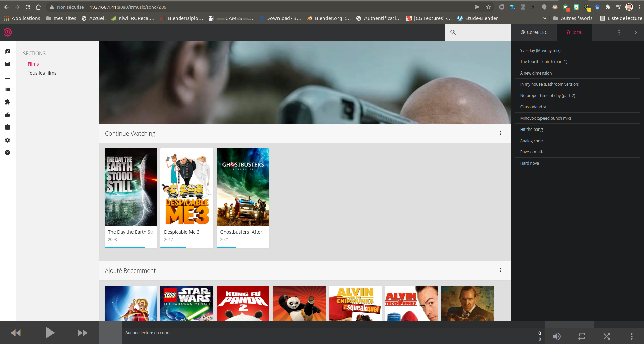Open the Applications bookmarks shortcut
Screen dimensions: 644x344
[x=22, y=18]
